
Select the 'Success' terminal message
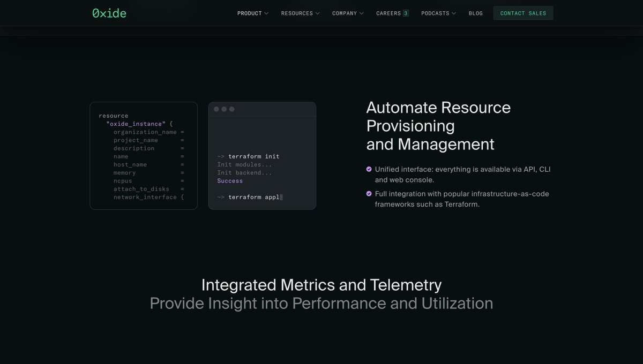coord(230,181)
